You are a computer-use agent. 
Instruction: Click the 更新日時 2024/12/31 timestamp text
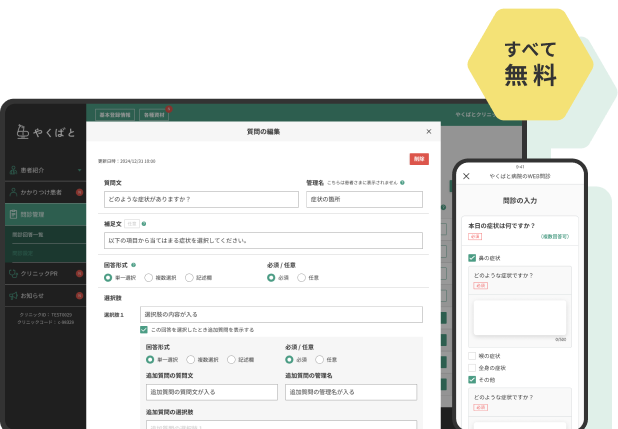pyautogui.click(x=127, y=161)
